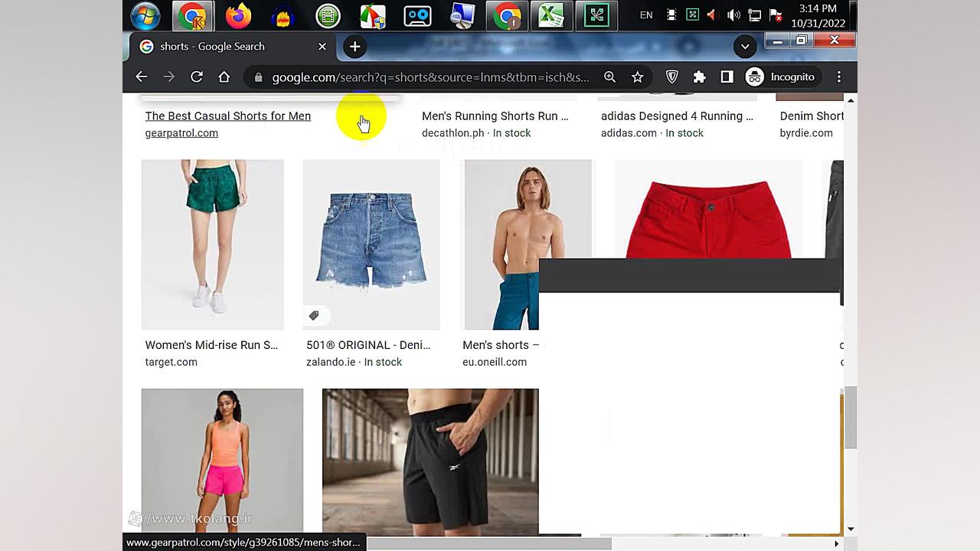The image size is (980, 551).
Task: Click the scrollbar down arrow
Action: [851, 529]
